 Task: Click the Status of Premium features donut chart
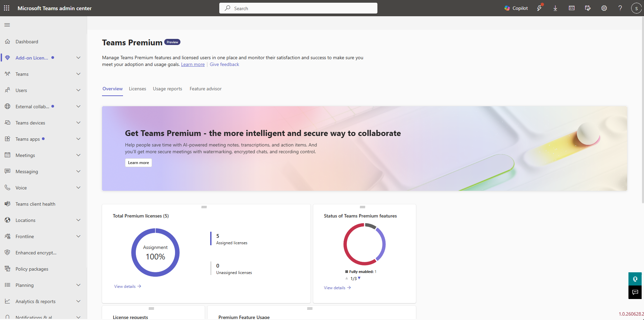[x=365, y=244]
